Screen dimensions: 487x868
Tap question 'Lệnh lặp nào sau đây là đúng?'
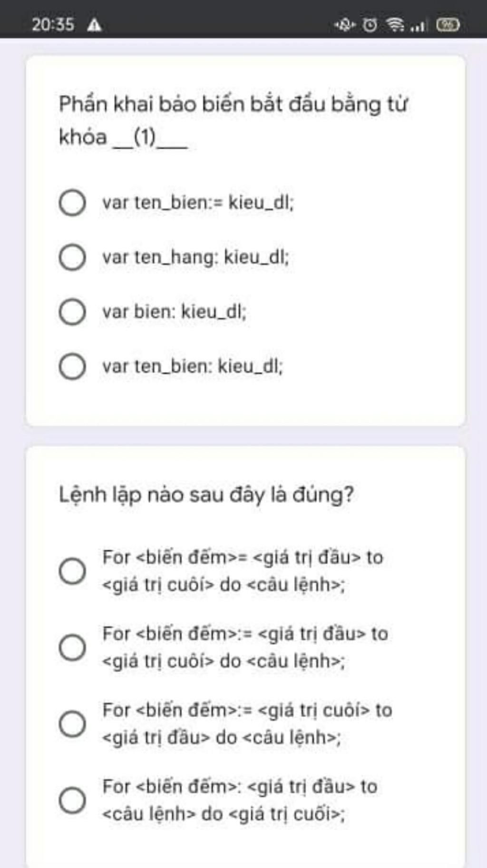coord(206,495)
